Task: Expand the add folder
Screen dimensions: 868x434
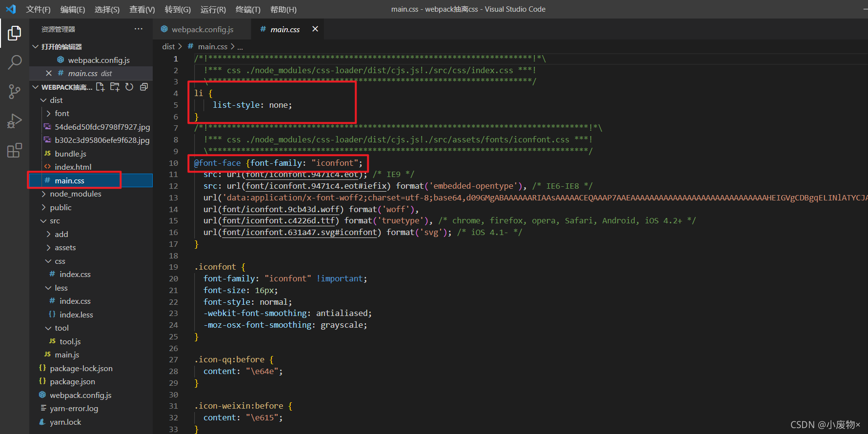Action: point(91,234)
